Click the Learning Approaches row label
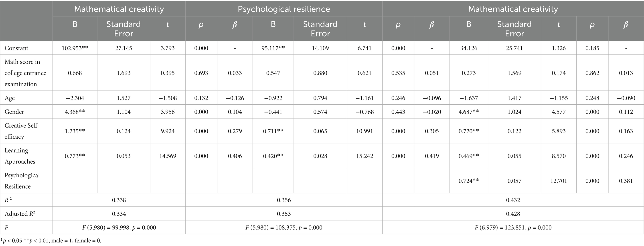This screenshot has width=644, height=246. click(x=20, y=156)
